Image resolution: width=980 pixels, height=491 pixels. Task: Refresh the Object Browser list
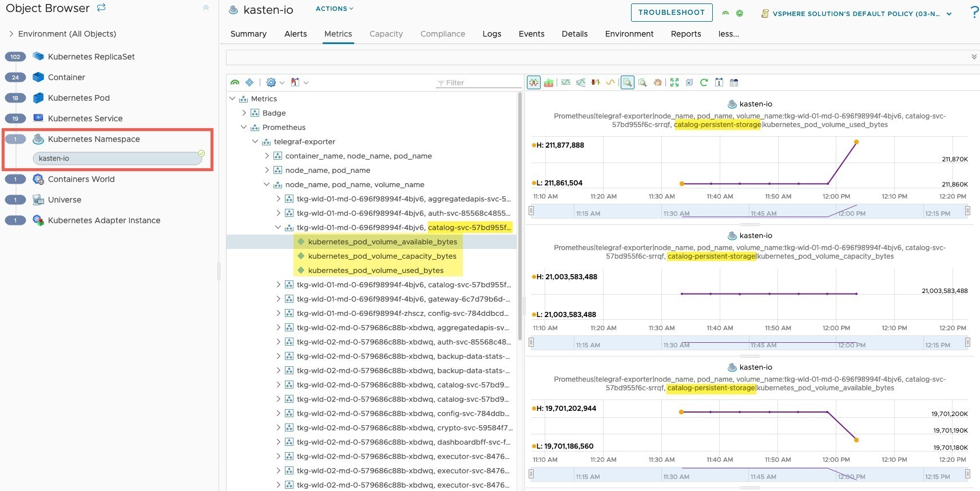101,8
